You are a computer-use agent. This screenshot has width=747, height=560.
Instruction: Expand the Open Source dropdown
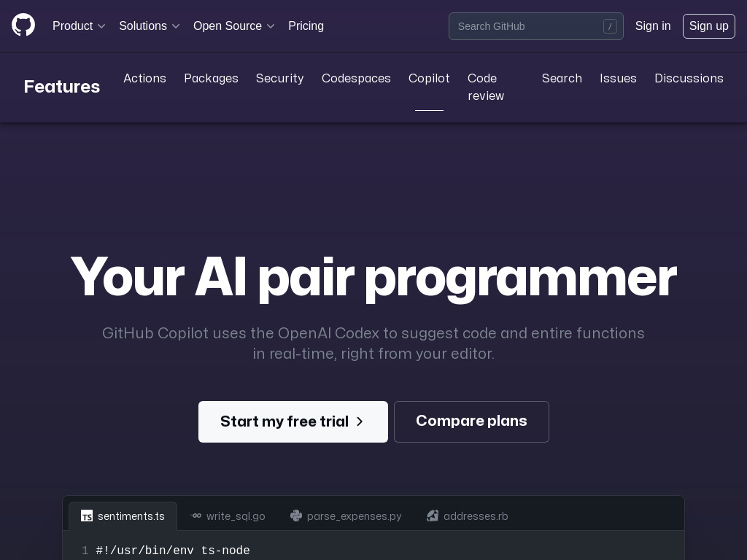point(234,26)
